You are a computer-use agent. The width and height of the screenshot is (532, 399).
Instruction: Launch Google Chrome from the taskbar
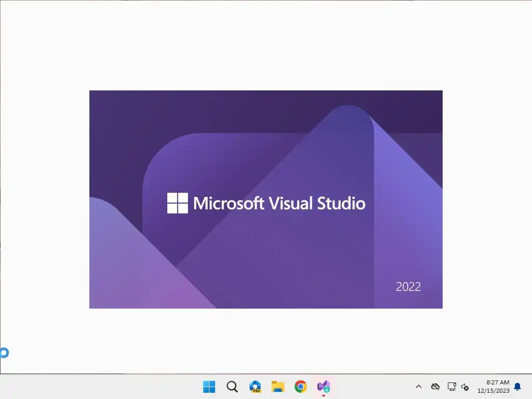pos(301,387)
